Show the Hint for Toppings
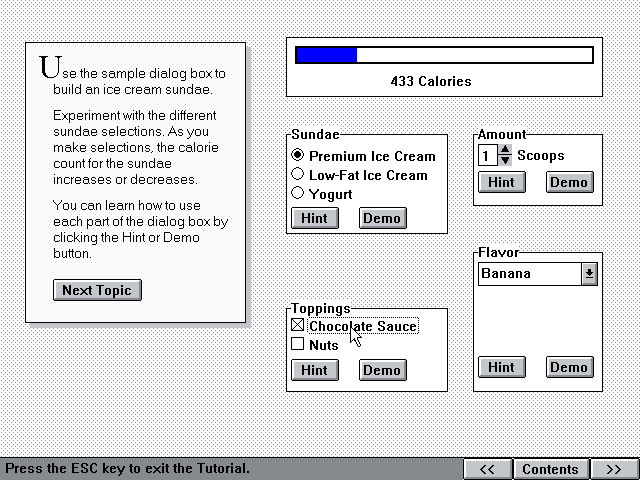The width and height of the screenshot is (640, 480). 314,370
